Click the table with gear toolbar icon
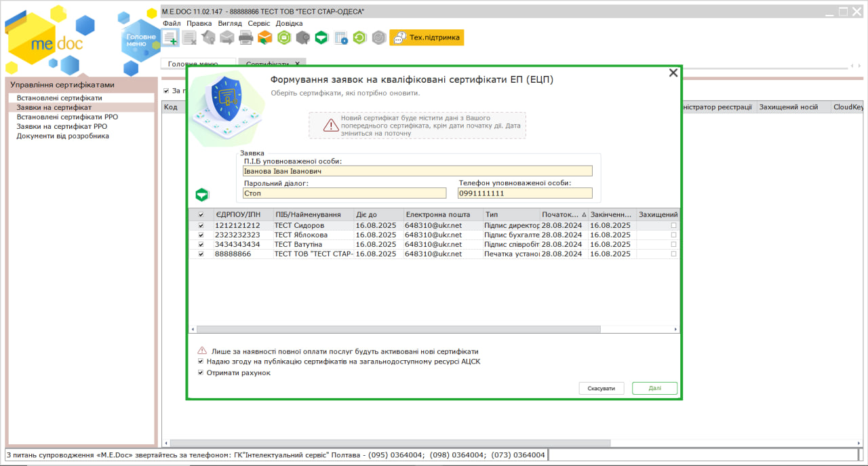Image resolution: width=868 pixels, height=466 pixels. coord(341,38)
